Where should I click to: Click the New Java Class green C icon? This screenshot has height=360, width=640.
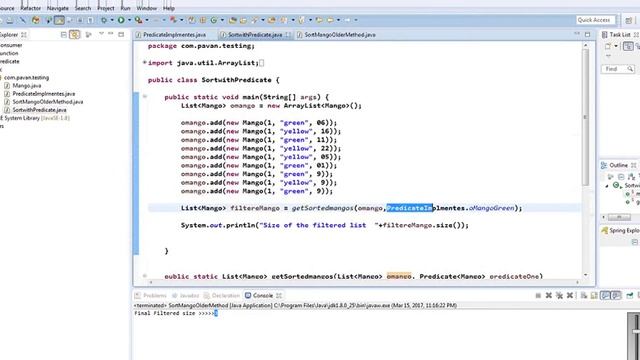[x=214, y=20]
